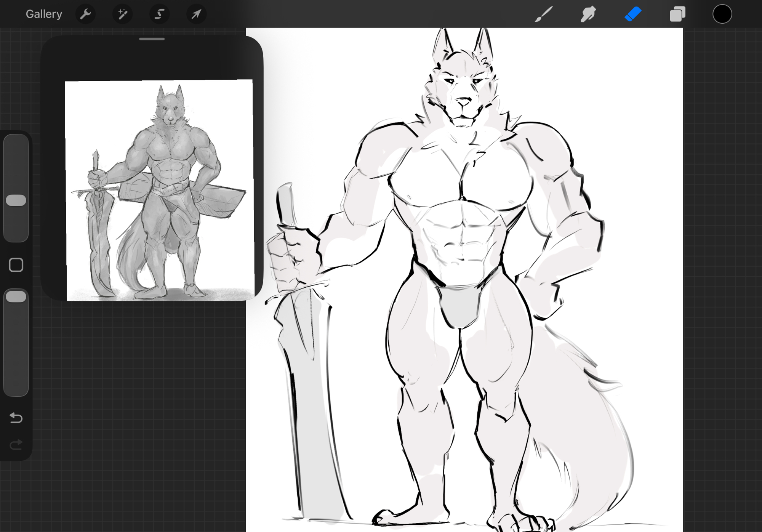
Task: Tap the active Eraser tool
Action: coord(633,14)
